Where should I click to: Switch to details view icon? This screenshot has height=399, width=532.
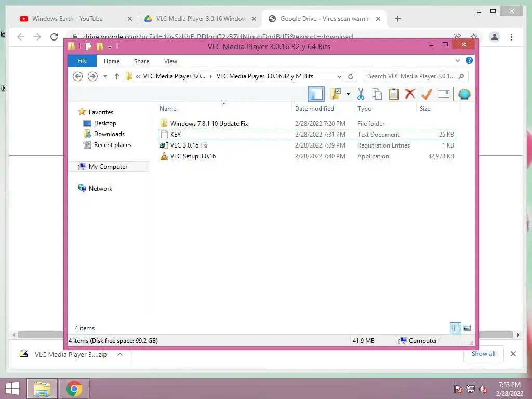[456, 328]
